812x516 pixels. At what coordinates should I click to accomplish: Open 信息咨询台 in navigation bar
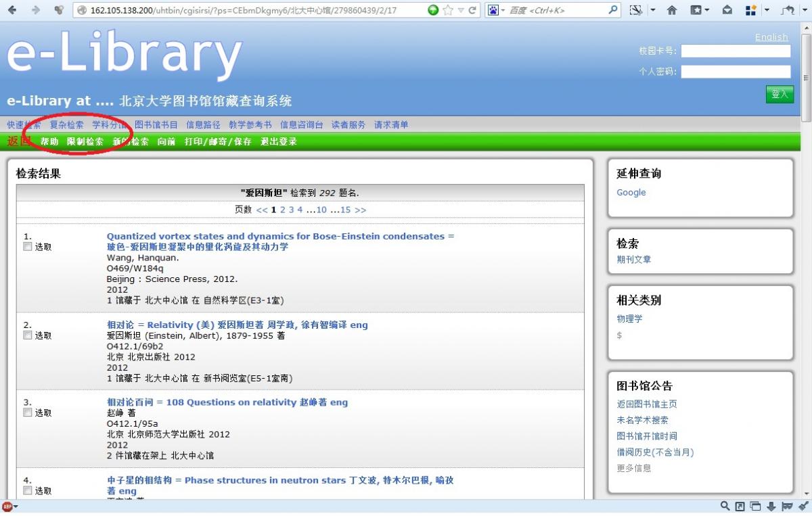click(302, 125)
